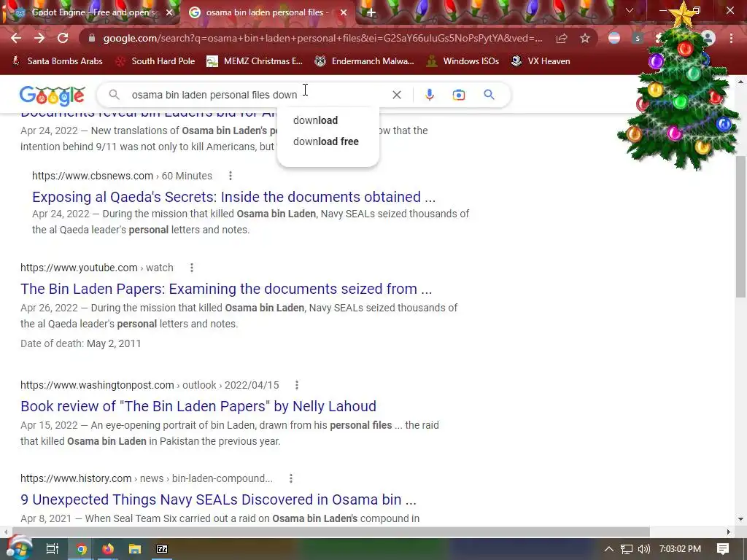Click the vertical scrollbar thumb
Image resolution: width=747 pixels, height=560 pixels.
741,226
